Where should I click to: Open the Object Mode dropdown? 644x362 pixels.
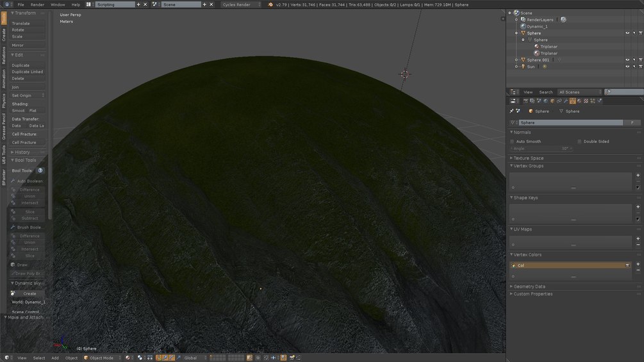click(103, 358)
